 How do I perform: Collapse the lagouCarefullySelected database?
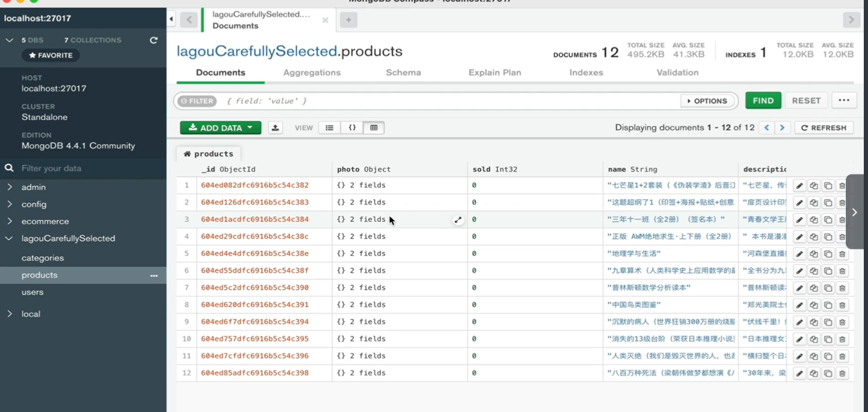point(10,239)
